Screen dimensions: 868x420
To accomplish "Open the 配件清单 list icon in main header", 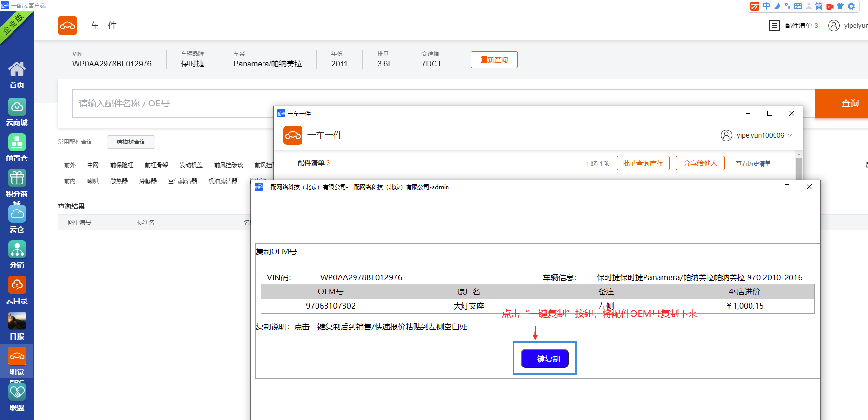I will coord(775,26).
